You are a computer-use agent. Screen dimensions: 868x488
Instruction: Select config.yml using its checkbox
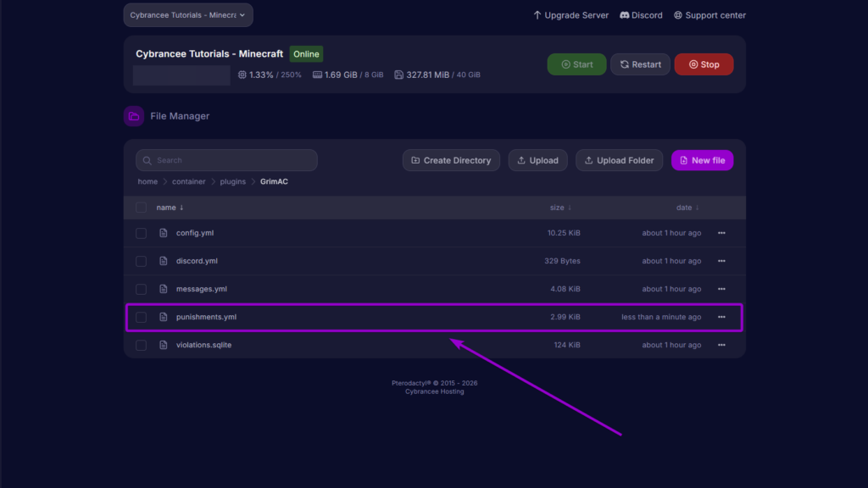(x=141, y=232)
